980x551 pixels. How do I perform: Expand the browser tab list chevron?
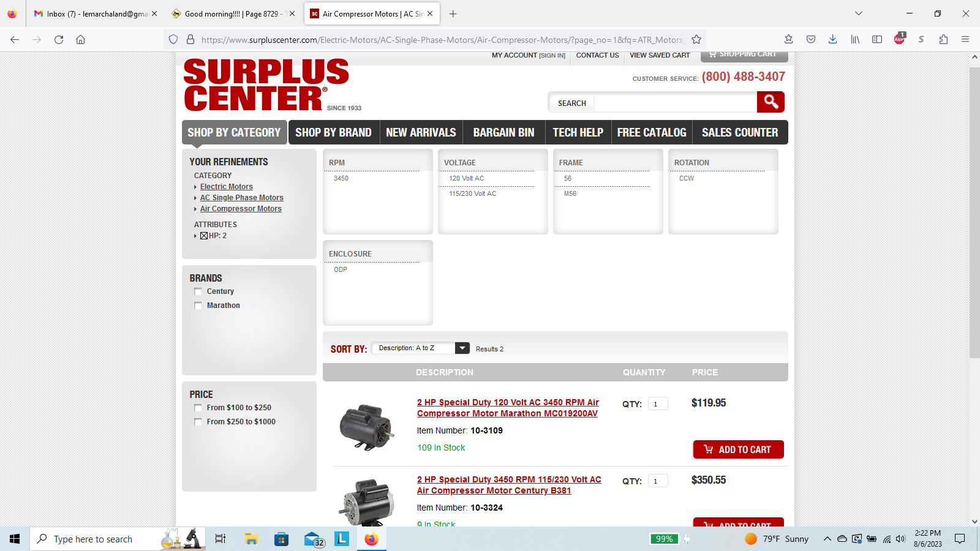tap(859, 13)
